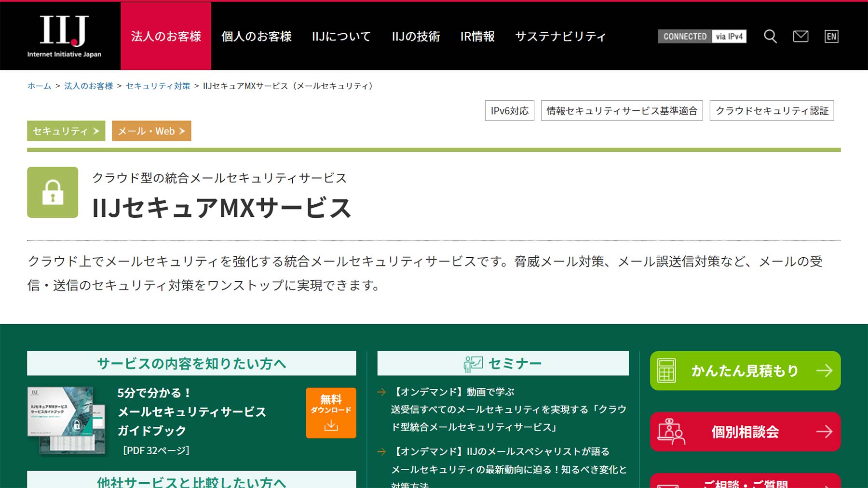Open the search magnifier icon
The image size is (868, 488).
[x=770, y=36]
